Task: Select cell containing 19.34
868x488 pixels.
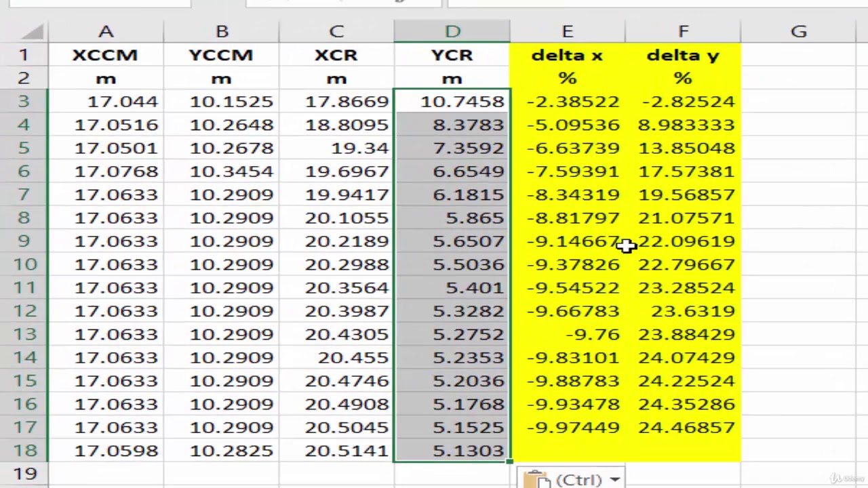Action: tap(336, 148)
